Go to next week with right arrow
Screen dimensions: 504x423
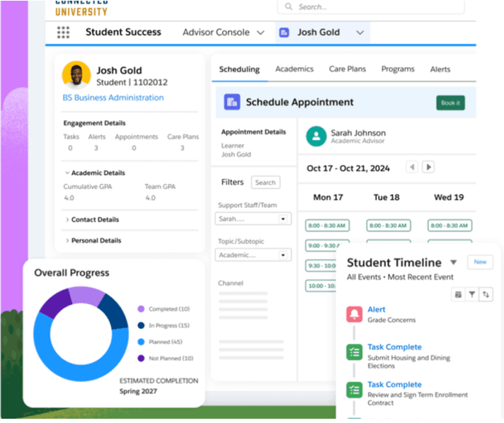pyautogui.click(x=428, y=167)
